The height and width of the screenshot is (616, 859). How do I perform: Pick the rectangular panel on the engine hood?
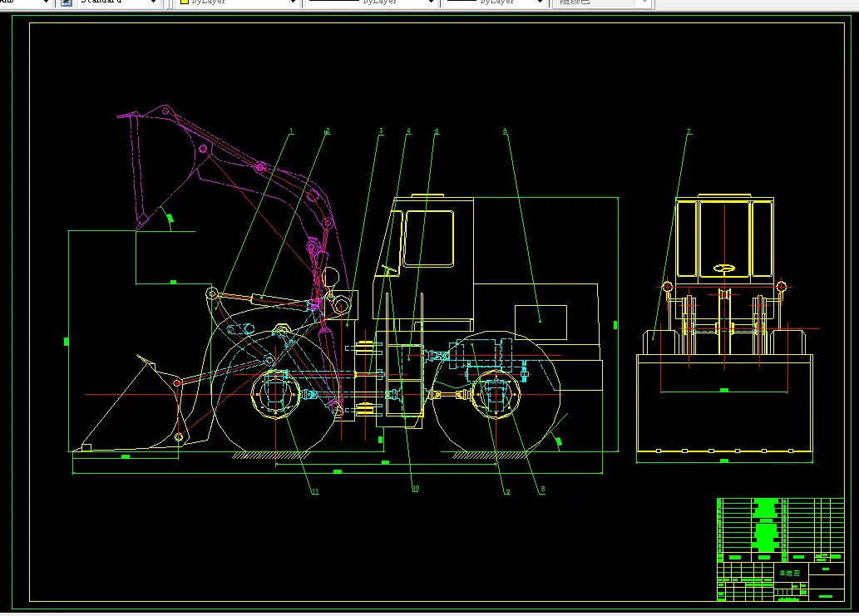coord(541,323)
